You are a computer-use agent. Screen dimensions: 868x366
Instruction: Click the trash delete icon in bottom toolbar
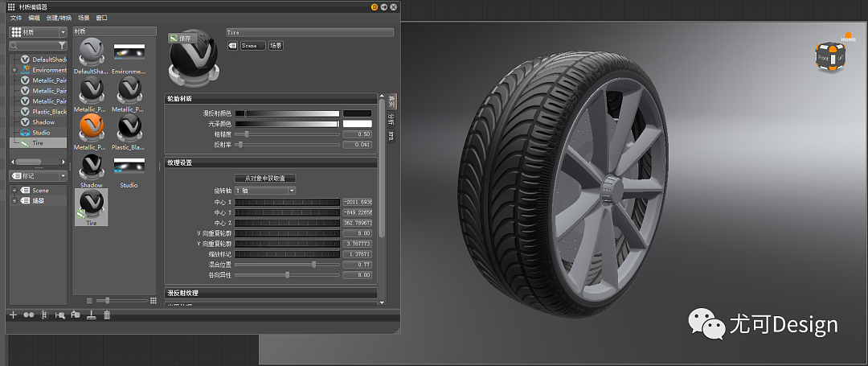tap(107, 315)
